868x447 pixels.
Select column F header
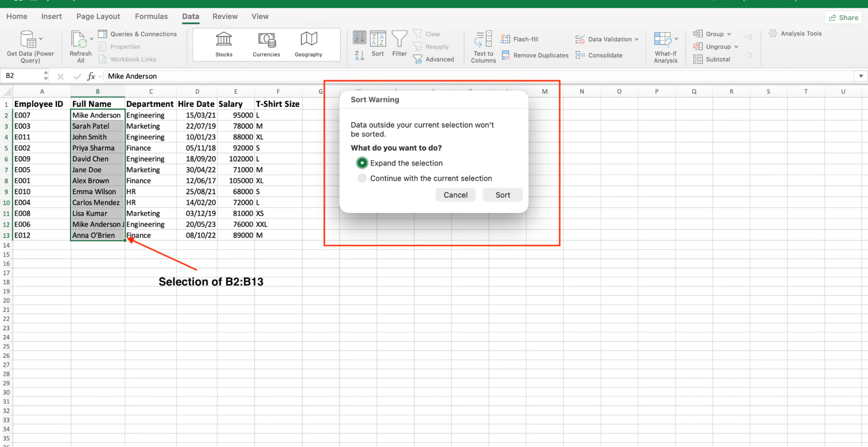[278, 92]
